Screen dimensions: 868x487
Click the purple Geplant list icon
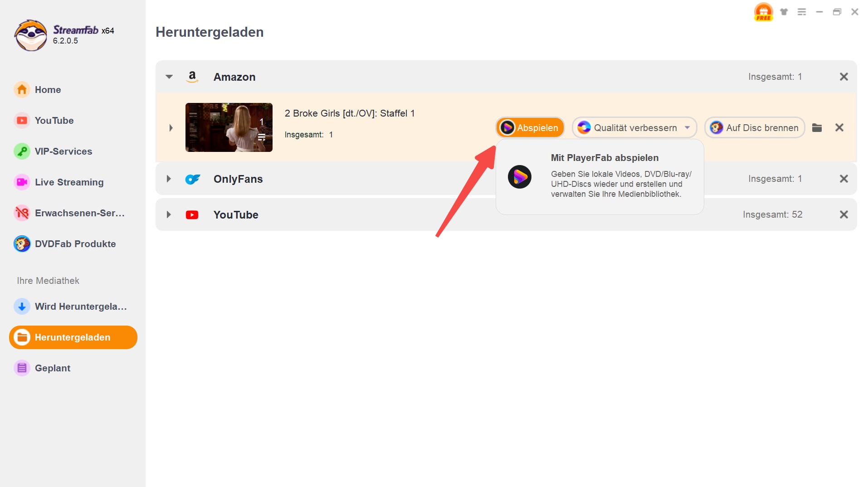(x=22, y=368)
